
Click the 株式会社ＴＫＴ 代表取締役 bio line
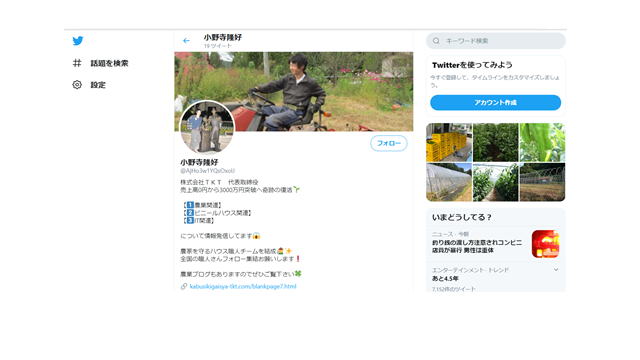[219, 182]
